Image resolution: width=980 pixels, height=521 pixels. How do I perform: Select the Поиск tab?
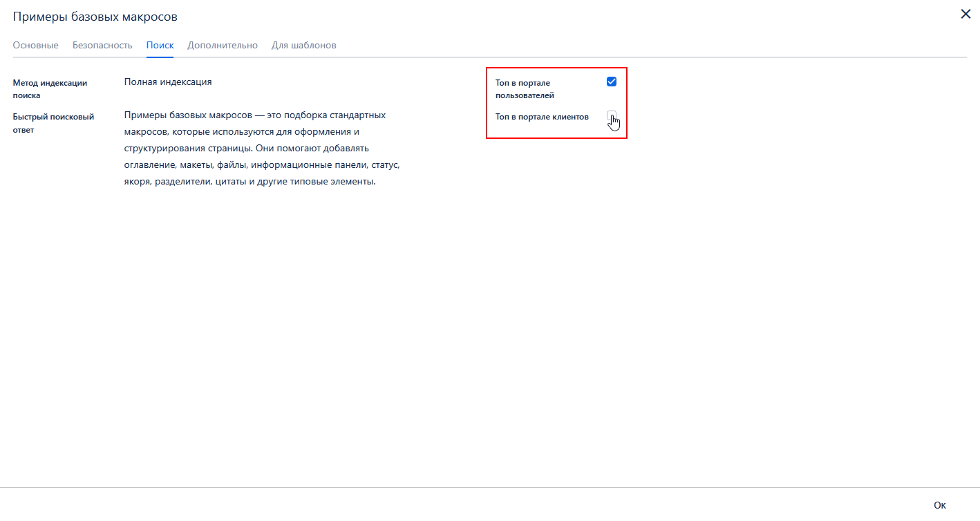tap(160, 46)
